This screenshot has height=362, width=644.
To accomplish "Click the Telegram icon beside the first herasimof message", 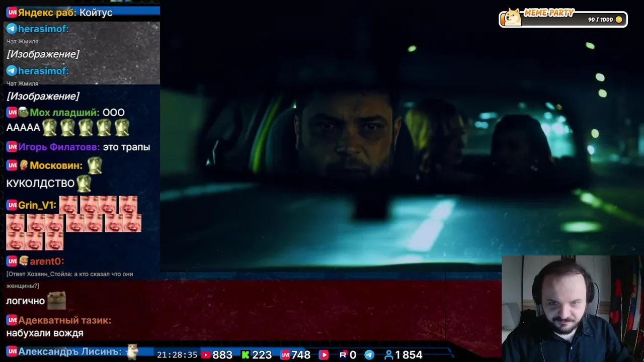I will click(x=12, y=29).
